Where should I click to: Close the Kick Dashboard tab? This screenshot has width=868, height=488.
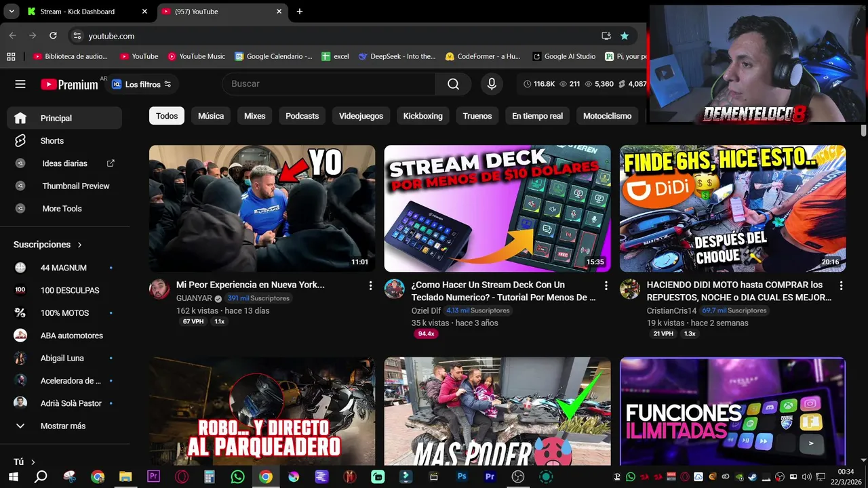point(144,12)
